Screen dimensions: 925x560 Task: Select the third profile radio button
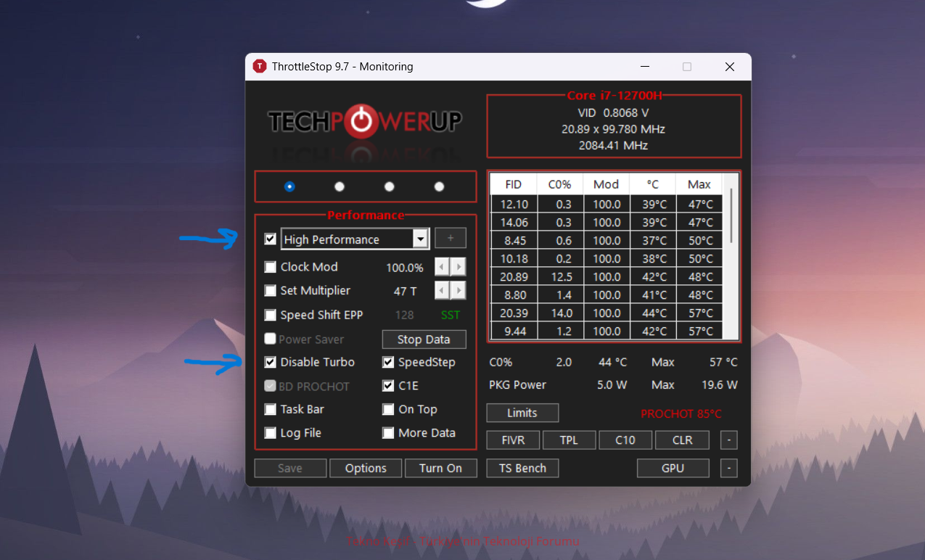[x=390, y=186]
